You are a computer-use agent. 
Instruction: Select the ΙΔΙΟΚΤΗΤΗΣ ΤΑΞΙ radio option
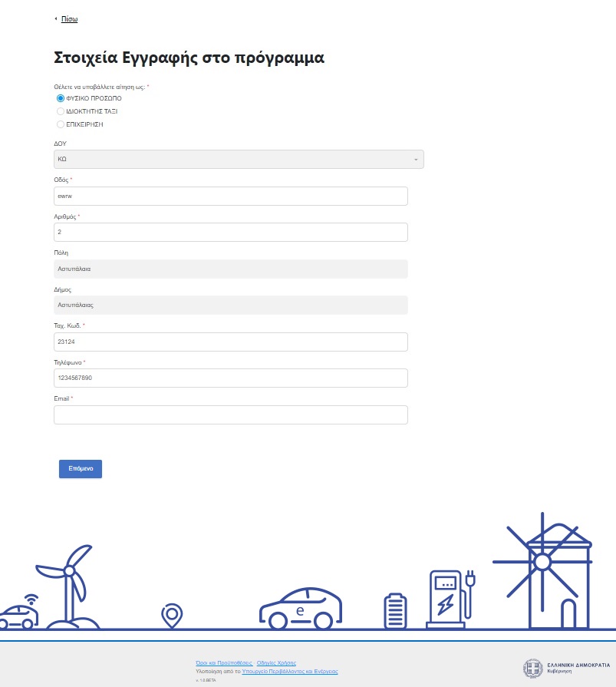[61, 111]
